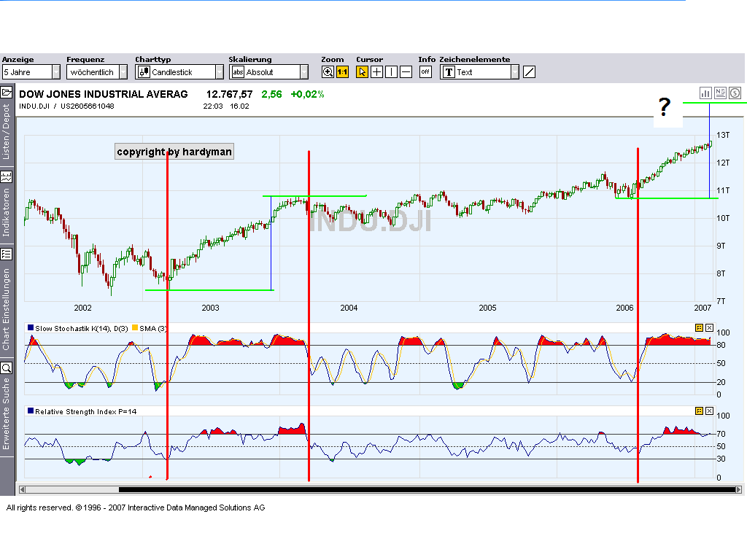Image resolution: width=747 pixels, height=560 pixels.
Task: Open the Anzeige dropdown showing 5 Jahre
Action: pyautogui.click(x=31, y=72)
